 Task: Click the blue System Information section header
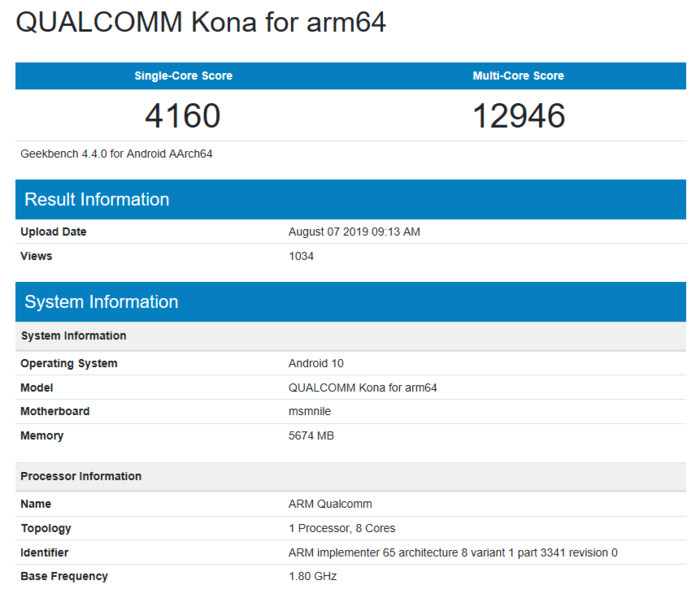coord(101,302)
